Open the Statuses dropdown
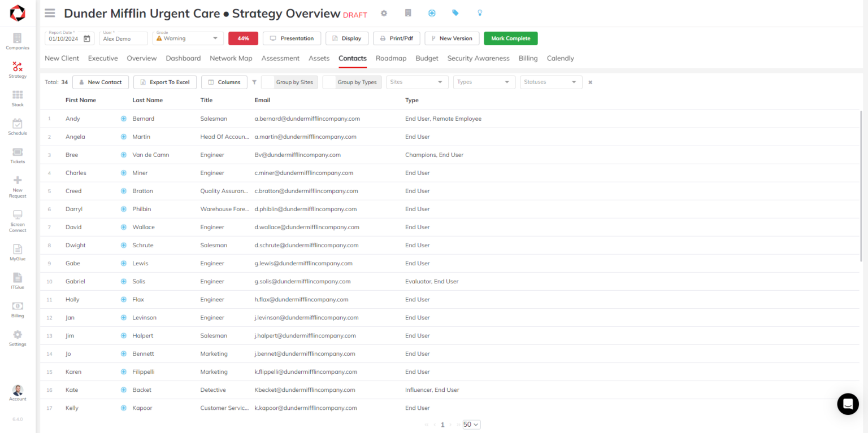Viewport: 868px width, 433px height. click(551, 82)
